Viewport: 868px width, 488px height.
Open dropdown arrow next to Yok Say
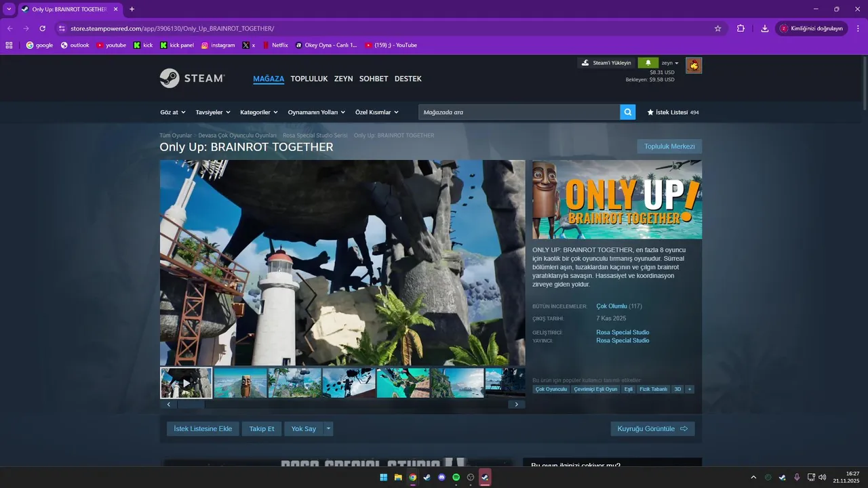[x=328, y=428]
